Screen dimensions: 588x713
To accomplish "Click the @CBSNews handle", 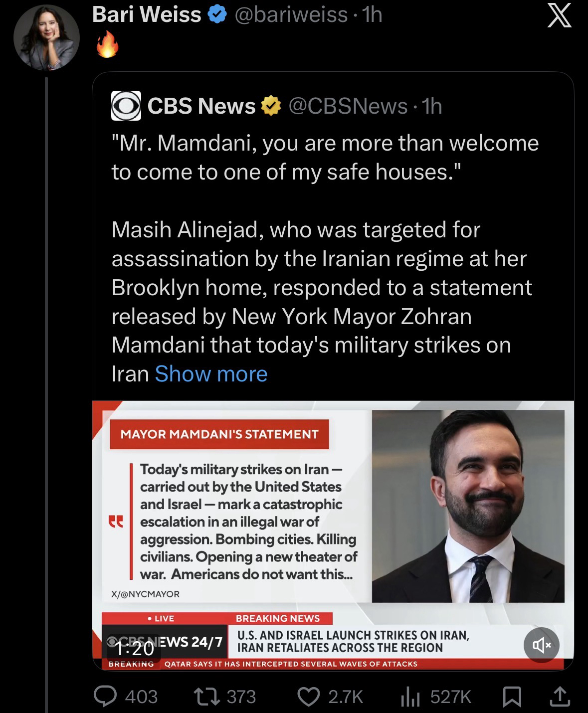I will [x=348, y=106].
